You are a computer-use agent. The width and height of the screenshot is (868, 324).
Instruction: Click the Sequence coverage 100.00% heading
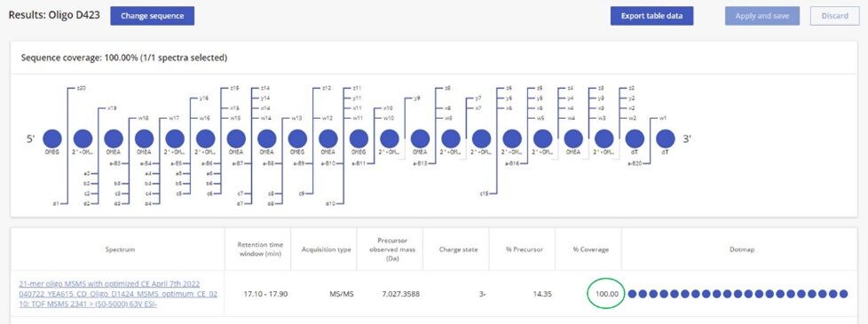click(x=124, y=58)
